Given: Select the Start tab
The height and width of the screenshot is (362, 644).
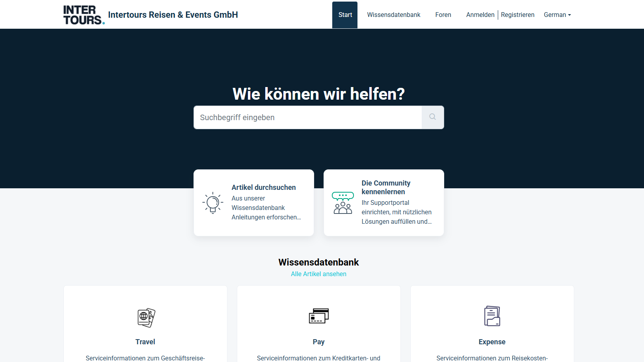Looking at the screenshot, I should 345,15.
